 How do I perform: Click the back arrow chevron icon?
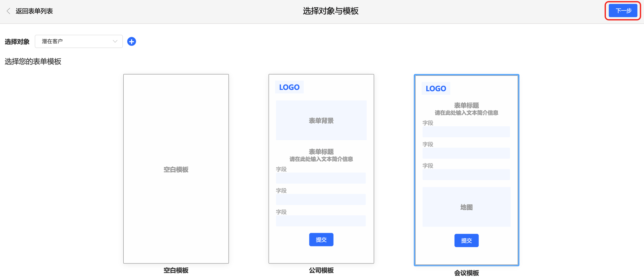click(x=8, y=11)
